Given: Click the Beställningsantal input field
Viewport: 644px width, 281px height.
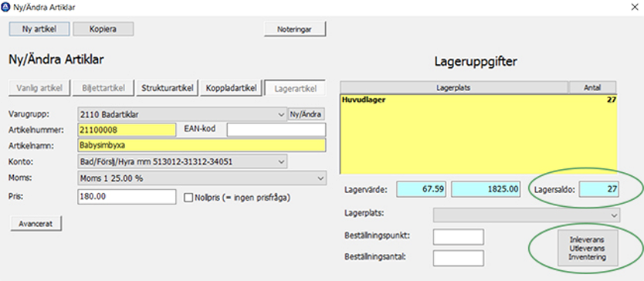Looking at the screenshot, I should pos(459,259).
